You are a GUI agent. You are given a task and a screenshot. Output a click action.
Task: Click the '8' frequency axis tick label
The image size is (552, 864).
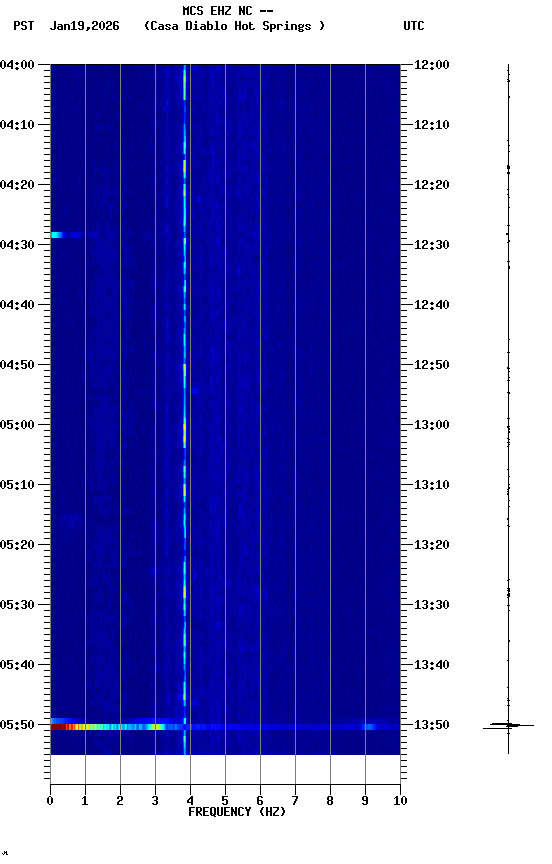pyautogui.click(x=330, y=801)
